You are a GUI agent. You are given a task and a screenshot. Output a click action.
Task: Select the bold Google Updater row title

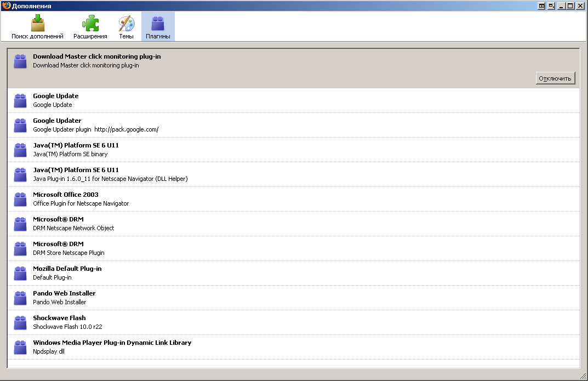click(x=57, y=121)
